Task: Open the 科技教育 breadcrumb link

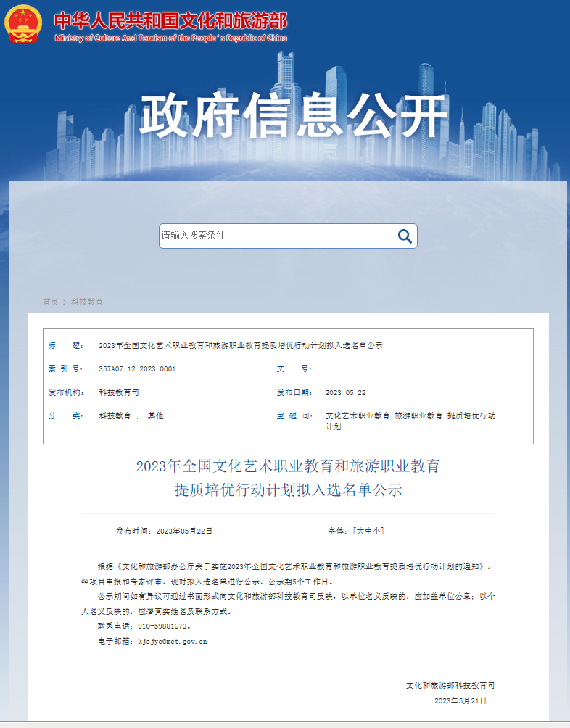Action: pos(87,302)
